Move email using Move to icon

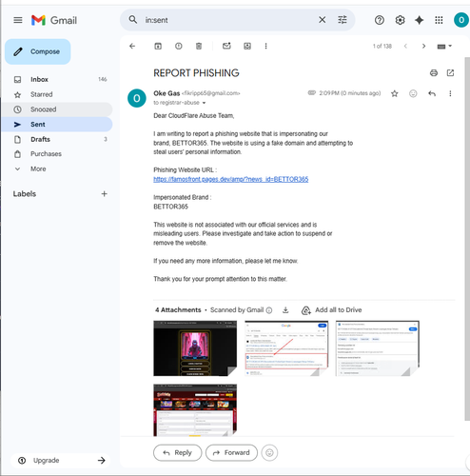point(247,47)
